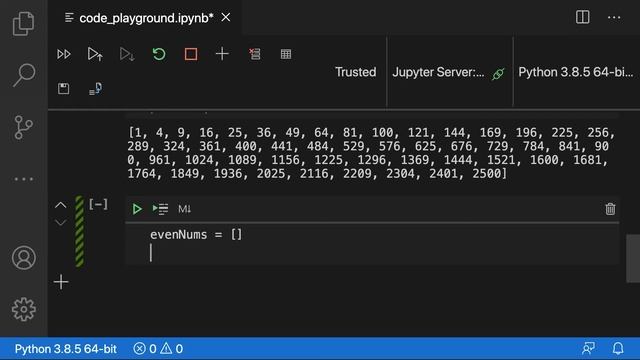Delete the evenNums cell with trash icon
The image size is (640, 360).
tap(610, 209)
